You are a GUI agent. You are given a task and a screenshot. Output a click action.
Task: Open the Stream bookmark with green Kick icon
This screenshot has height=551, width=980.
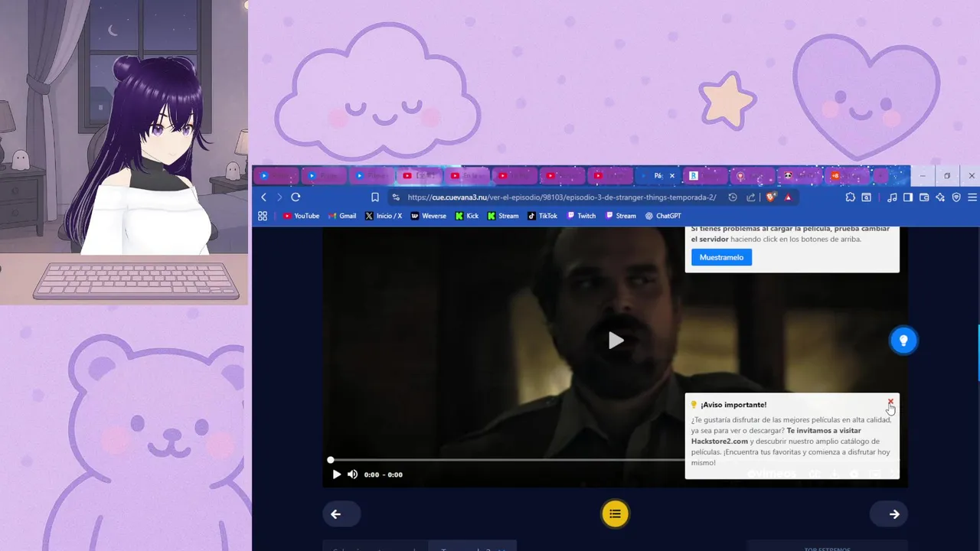tap(503, 216)
